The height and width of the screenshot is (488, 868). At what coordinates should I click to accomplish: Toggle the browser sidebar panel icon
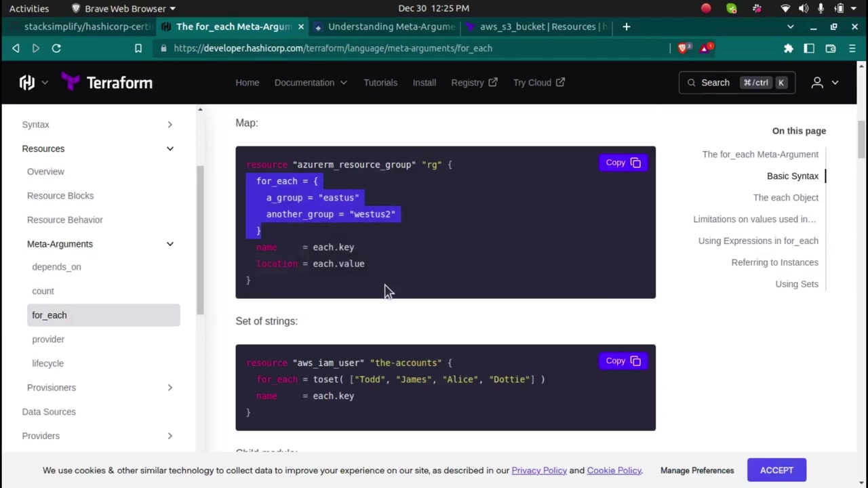809,48
